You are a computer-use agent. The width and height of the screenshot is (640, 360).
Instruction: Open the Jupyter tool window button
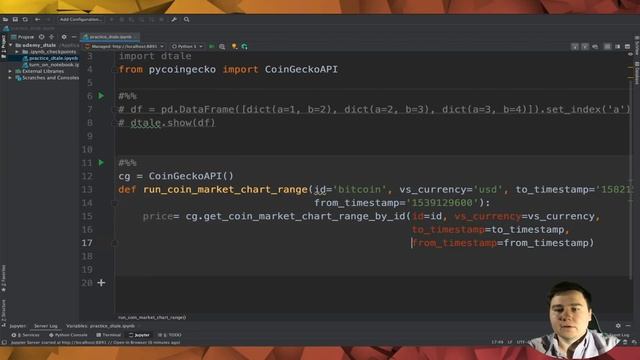click(139, 335)
